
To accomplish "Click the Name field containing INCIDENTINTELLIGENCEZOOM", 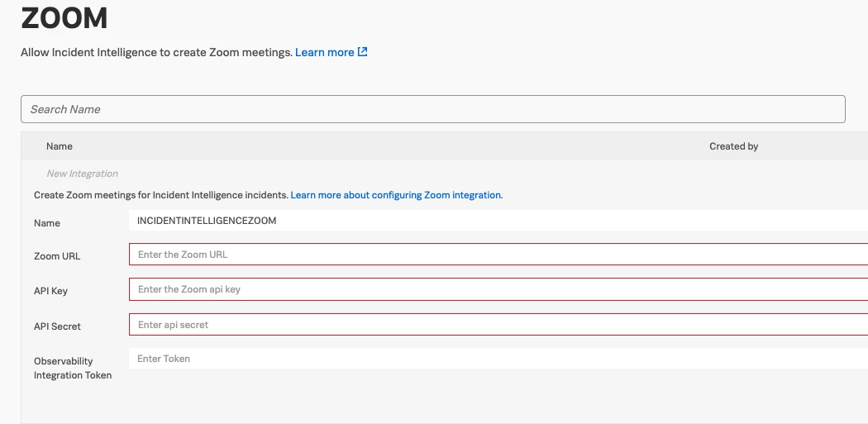I will pyautogui.click(x=498, y=221).
